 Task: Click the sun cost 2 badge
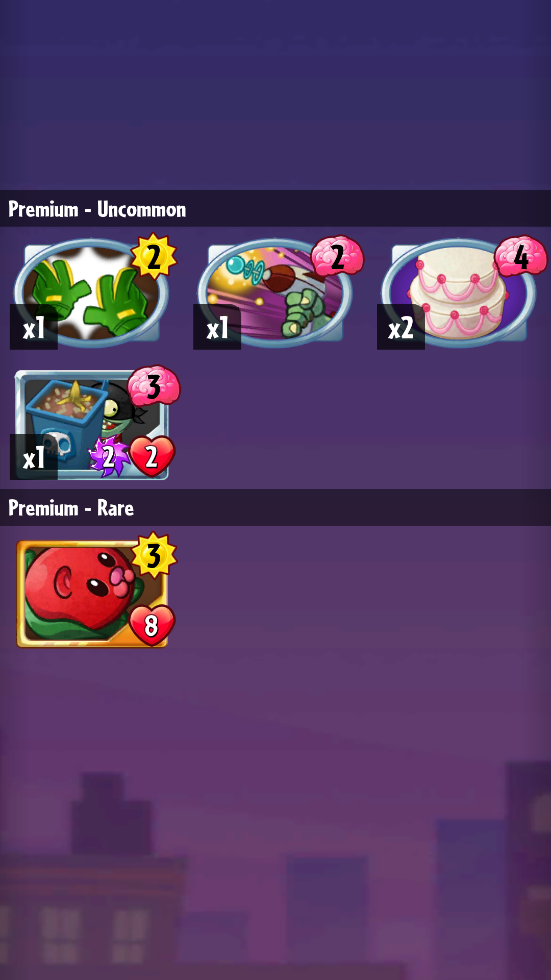(154, 256)
